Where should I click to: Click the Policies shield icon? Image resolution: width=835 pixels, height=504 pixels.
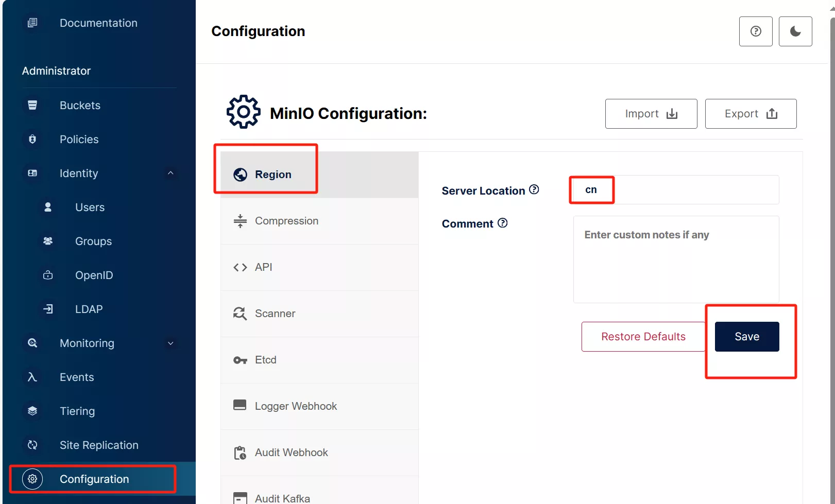[x=32, y=140]
